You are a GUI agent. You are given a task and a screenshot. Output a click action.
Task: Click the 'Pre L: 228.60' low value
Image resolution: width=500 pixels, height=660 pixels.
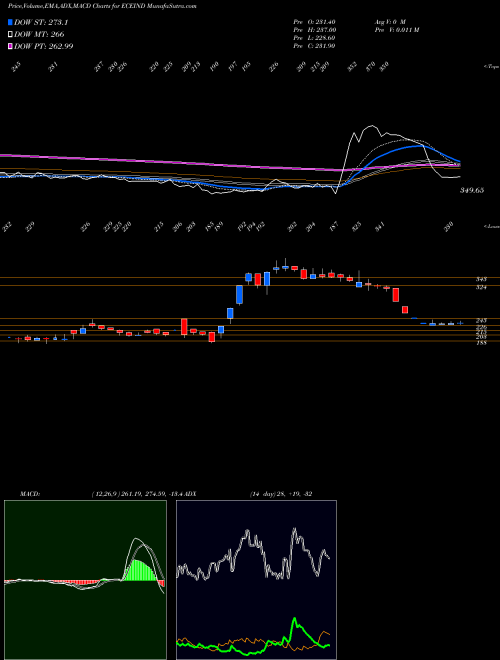[x=314, y=38]
